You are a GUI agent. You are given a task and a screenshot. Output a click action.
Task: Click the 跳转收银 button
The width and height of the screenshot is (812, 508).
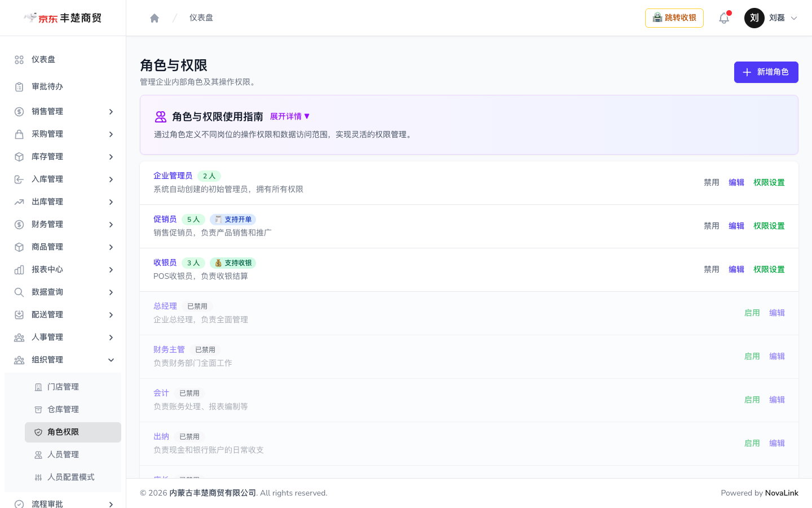674,18
